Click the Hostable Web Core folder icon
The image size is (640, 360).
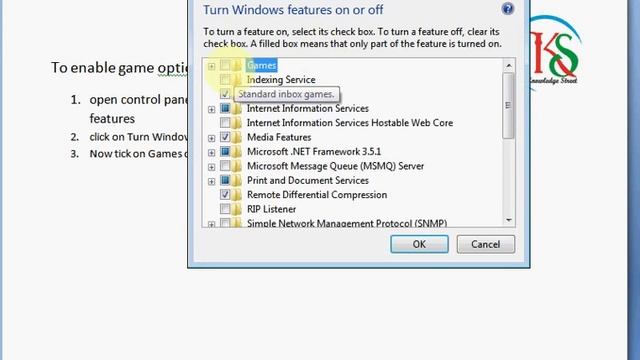pos(237,123)
